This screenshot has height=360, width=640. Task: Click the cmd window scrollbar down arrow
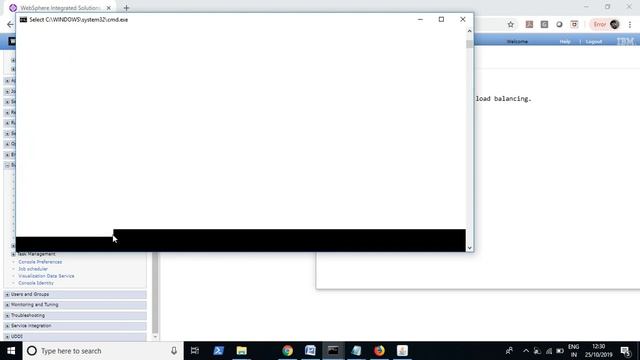click(x=469, y=248)
